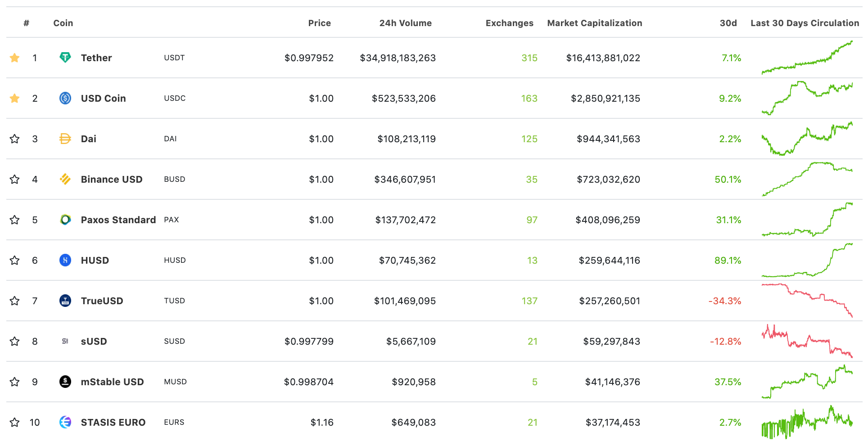This screenshot has height=441, width=868.
Task: Open the Binance USD page link
Action: (112, 179)
